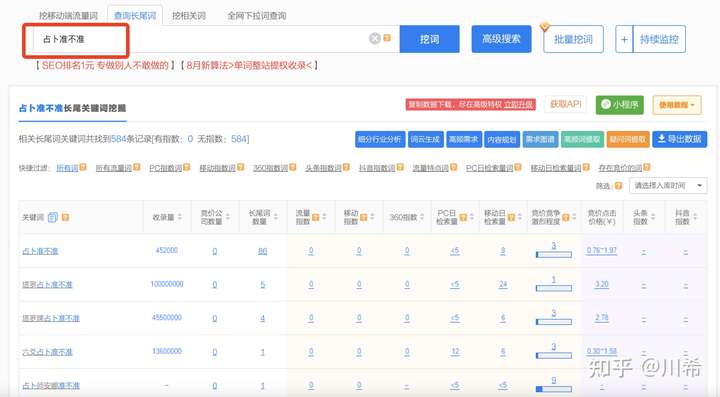The image size is (720, 397).
Task: Click the 持续监控 button
Action: 659,39
